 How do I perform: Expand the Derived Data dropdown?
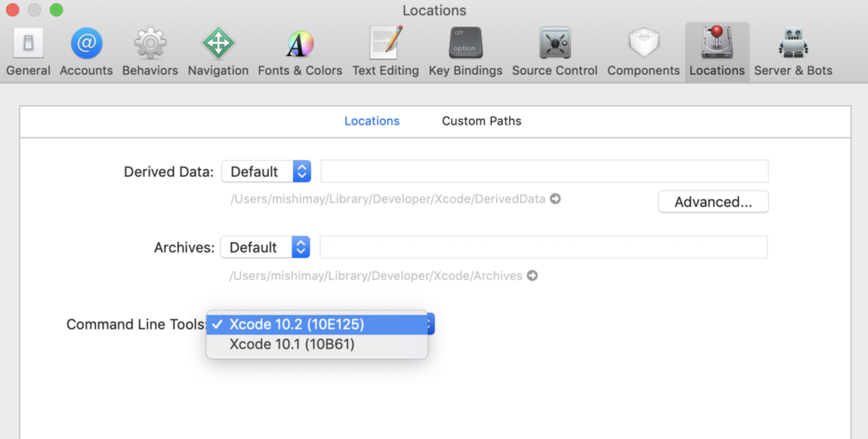coord(266,172)
